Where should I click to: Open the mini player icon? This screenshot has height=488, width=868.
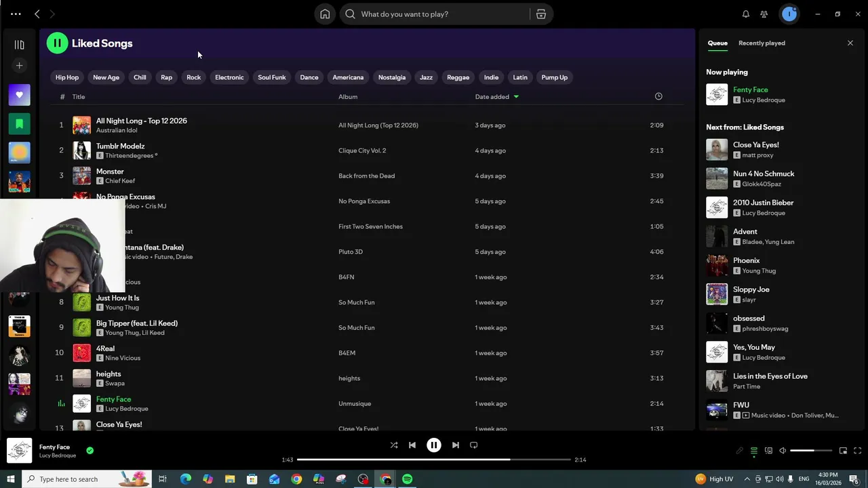coord(844,451)
